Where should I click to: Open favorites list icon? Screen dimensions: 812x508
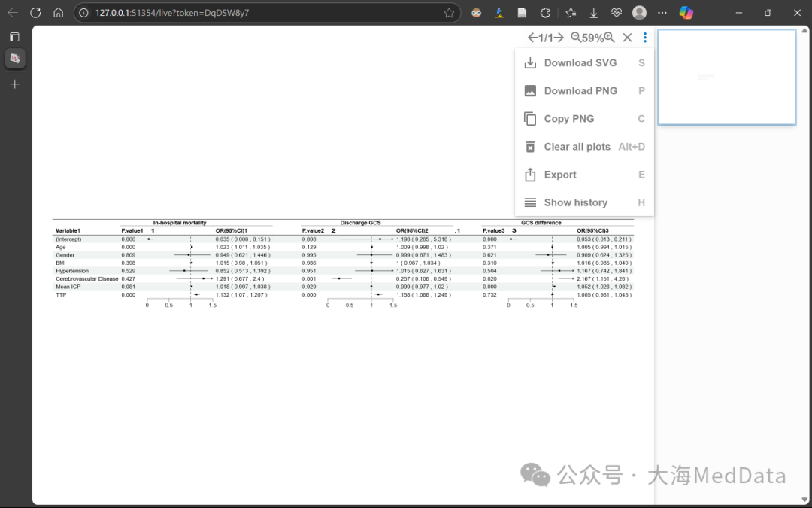(x=571, y=13)
